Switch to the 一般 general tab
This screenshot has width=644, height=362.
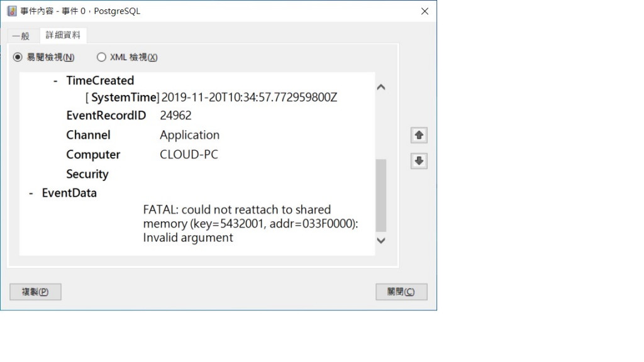[21, 36]
